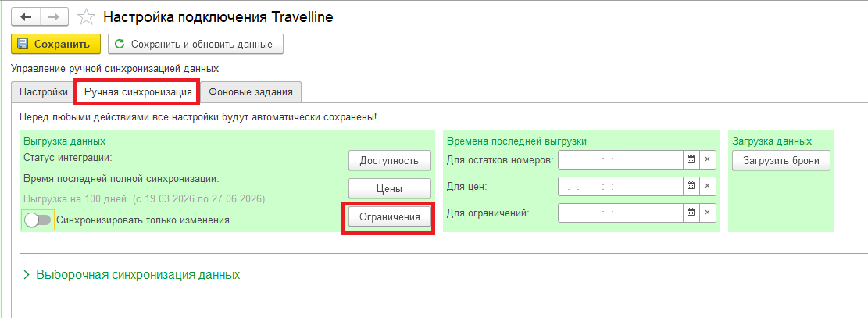Click 'Время последней полной синхронизации:' label
Viewport: 868px width, 318px height.
(122, 179)
